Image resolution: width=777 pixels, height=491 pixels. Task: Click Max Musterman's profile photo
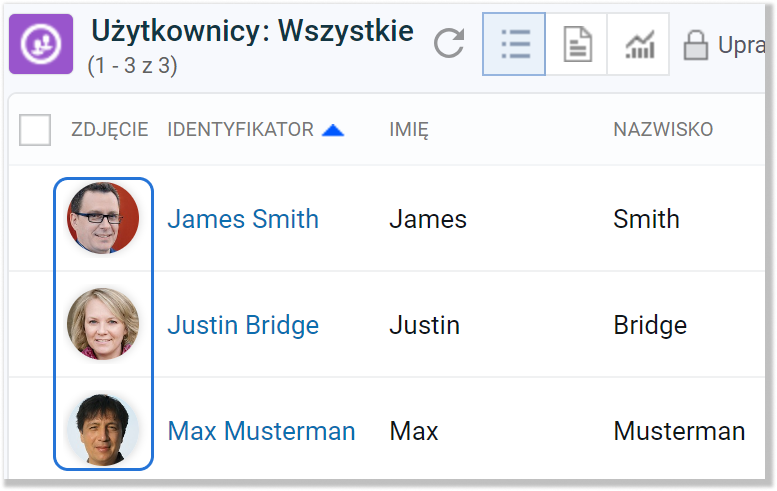pyautogui.click(x=103, y=430)
